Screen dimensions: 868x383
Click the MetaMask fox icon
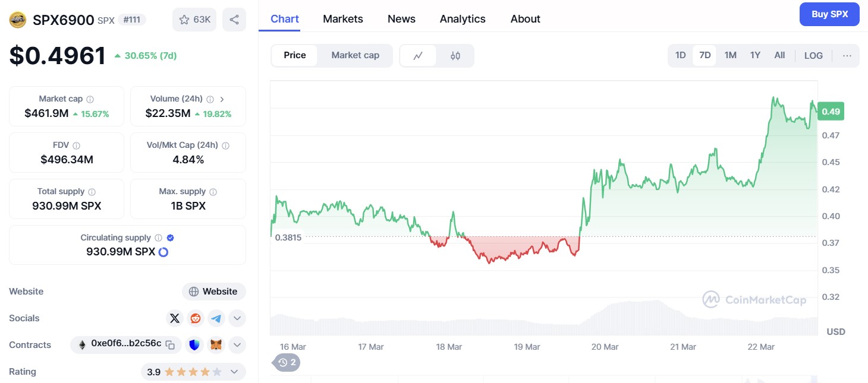click(216, 345)
